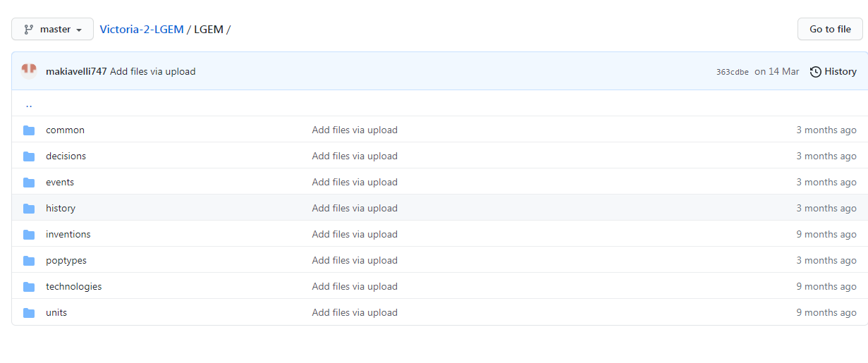Click the folder icon beside events
The image size is (868, 363).
(x=29, y=182)
